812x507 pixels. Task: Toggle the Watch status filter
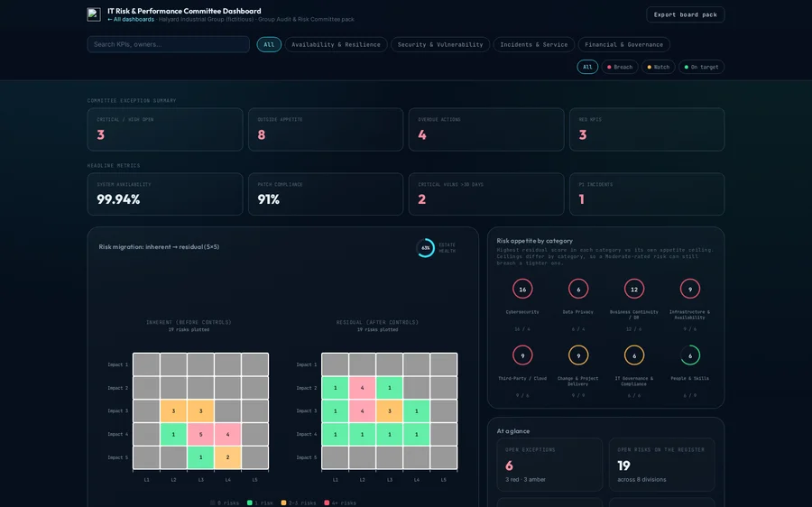coord(659,67)
